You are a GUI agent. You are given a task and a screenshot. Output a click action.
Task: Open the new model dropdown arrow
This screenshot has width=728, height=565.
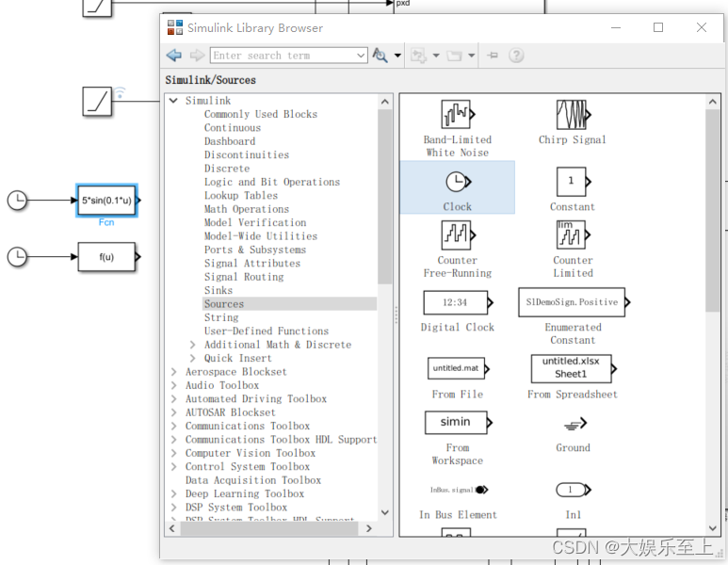point(436,56)
